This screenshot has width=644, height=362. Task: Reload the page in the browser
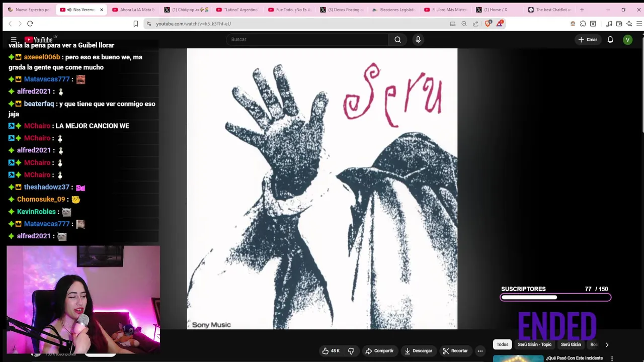click(x=30, y=24)
